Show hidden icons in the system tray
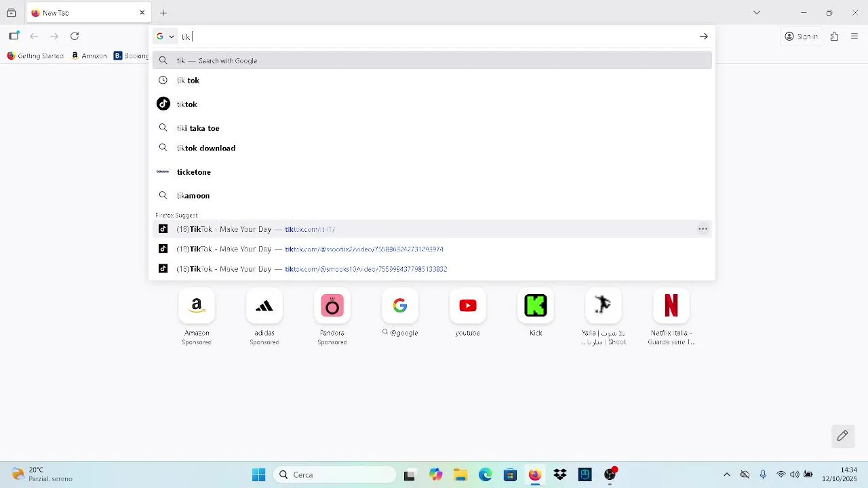This screenshot has width=868, height=488. click(727, 475)
